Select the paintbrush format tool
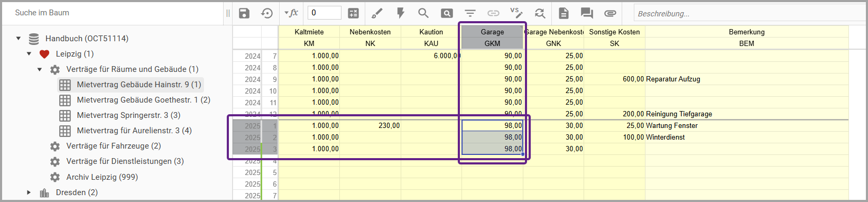 [376, 13]
